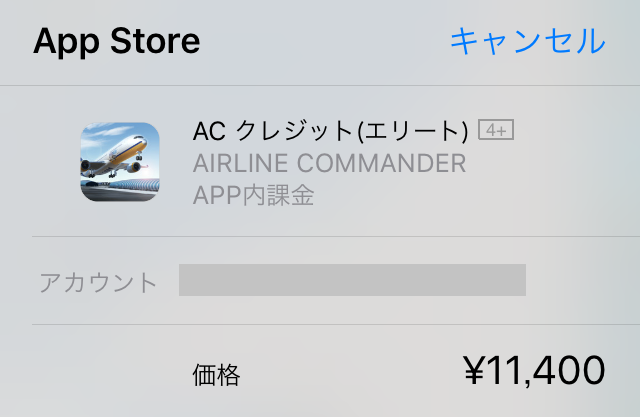Click the word AIRLINE below product title
640x417 pixels.
tap(240, 164)
